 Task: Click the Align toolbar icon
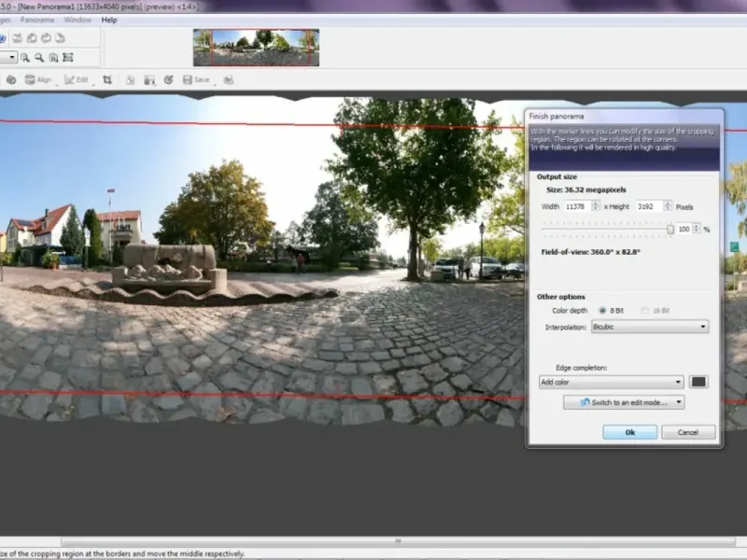tap(37, 80)
